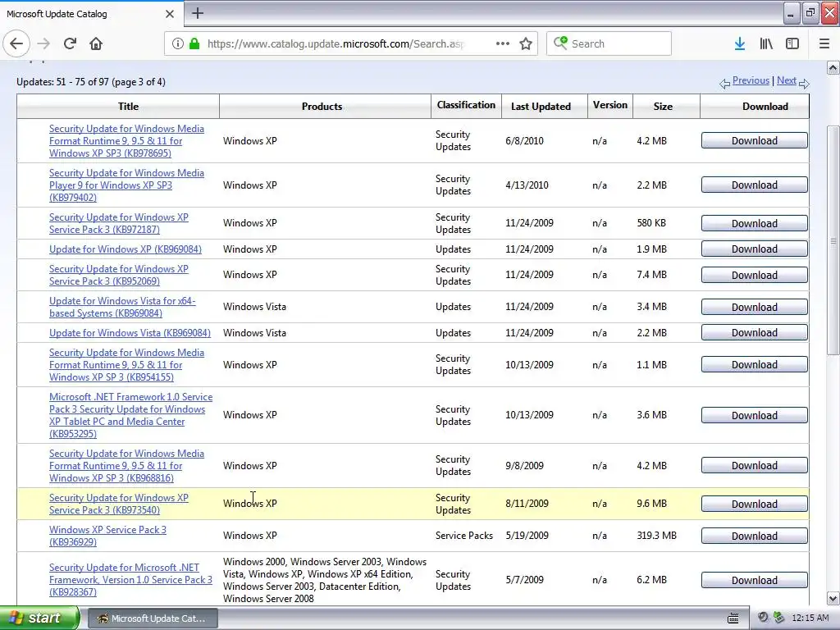The height and width of the screenshot is (630, 840).
Task: Download the 580 KB KB972187 update
Action: point(755,223)
